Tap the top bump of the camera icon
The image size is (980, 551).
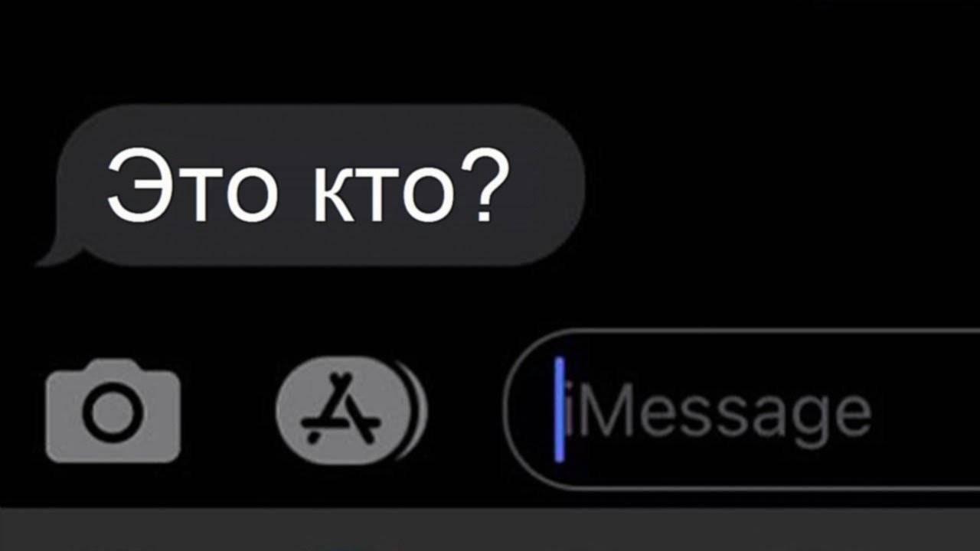[x=113, y=366]
